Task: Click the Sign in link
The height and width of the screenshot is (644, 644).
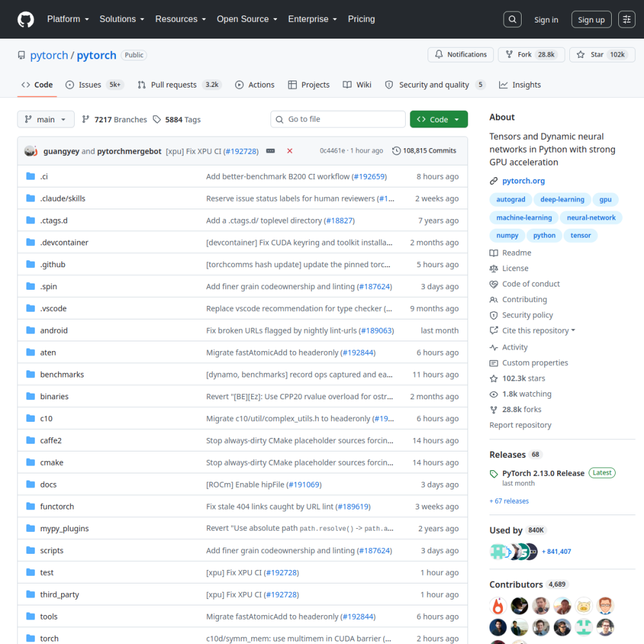Action: click(x=546, y=20)
